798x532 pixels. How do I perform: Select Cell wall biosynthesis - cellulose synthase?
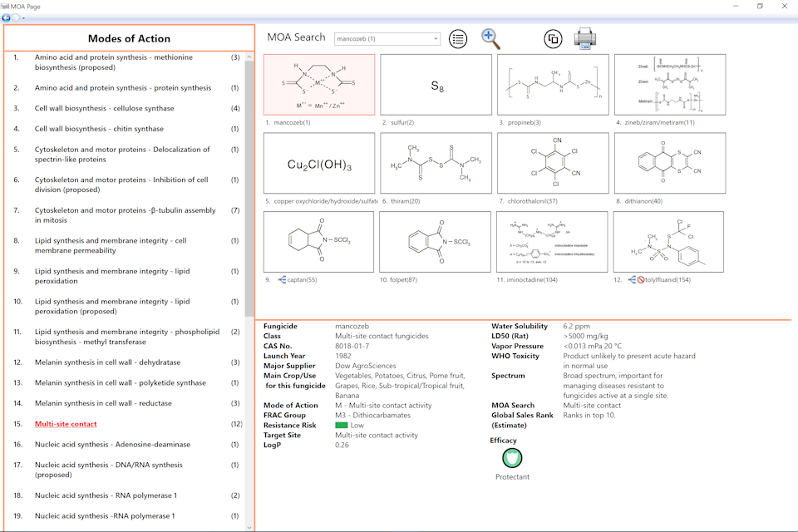[x=104, y=108]
